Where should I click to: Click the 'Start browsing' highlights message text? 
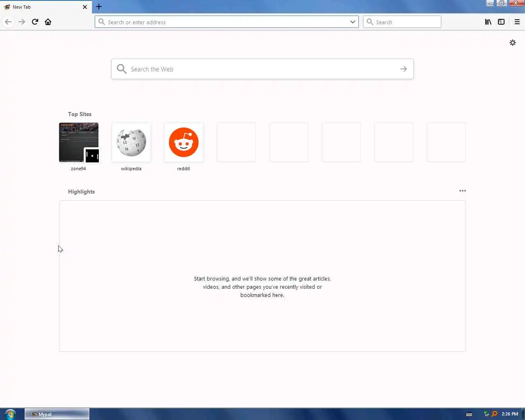click(262, 287)
